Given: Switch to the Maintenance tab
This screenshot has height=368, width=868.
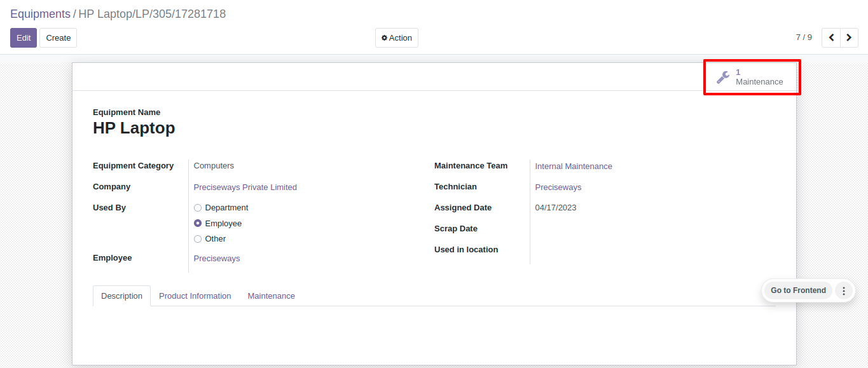Looking at the screenshot, I should click(x=272, y=296).
